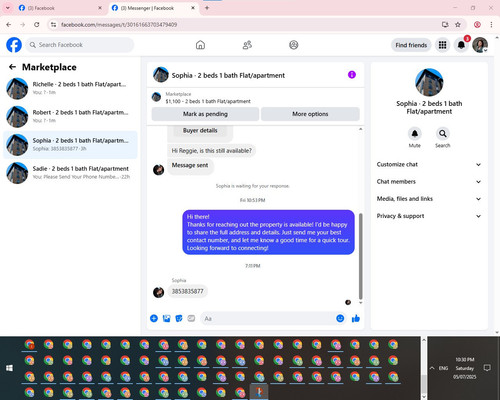
Task: Click the phone number message 3853835877
Action: (187, 291)
